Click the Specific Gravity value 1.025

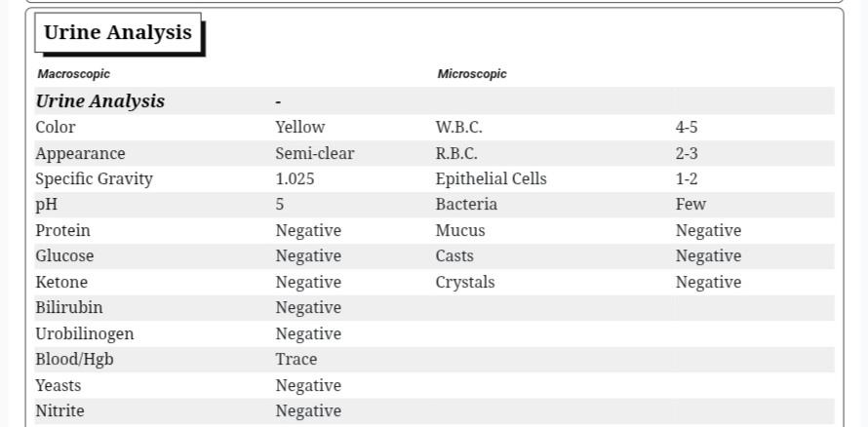point(295,179)
